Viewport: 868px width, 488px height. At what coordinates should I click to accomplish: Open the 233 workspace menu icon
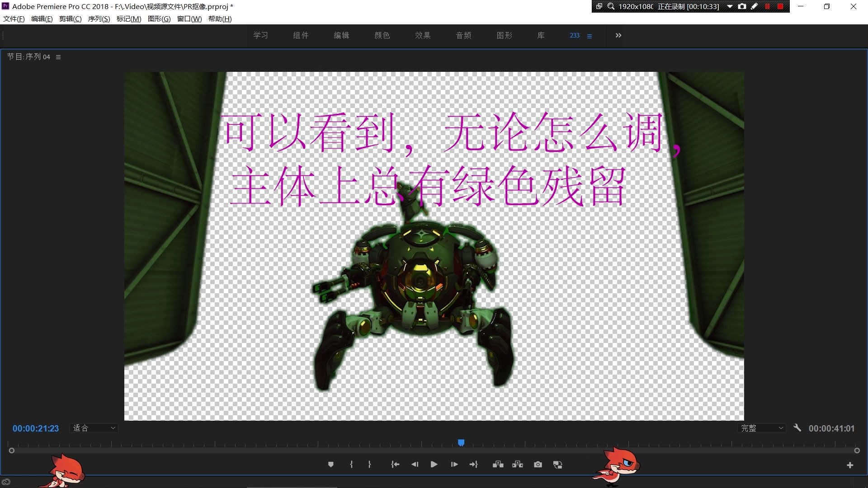589,36
